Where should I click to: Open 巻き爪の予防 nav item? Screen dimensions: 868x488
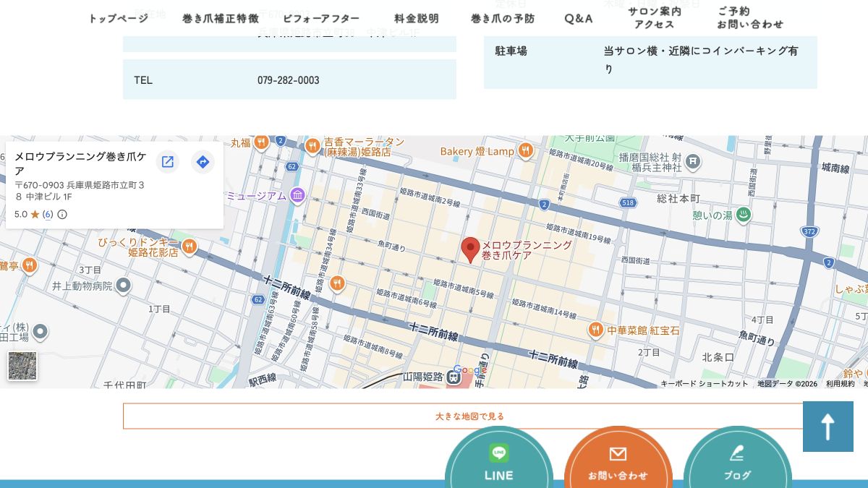[x=503, y=19]
